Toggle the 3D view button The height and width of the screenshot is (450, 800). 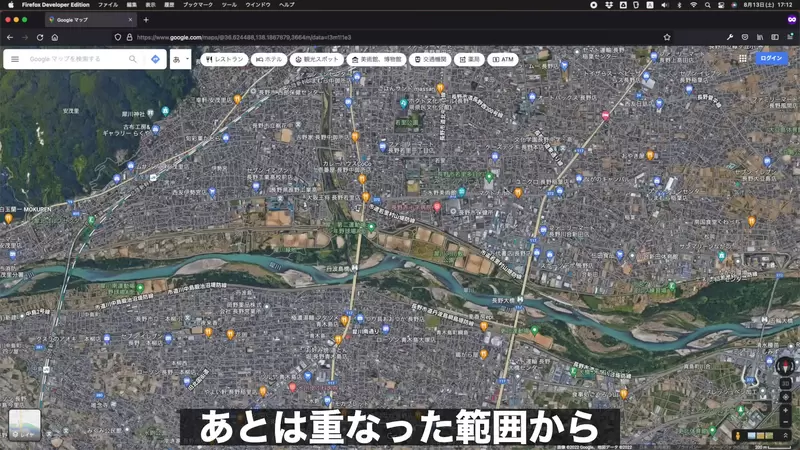[785, 383]
